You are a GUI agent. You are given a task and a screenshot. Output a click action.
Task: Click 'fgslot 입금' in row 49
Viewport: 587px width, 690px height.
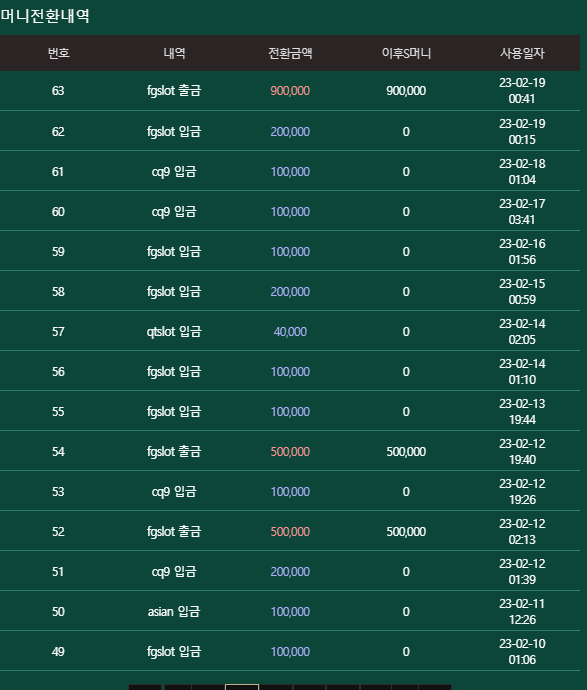(174, 652)
